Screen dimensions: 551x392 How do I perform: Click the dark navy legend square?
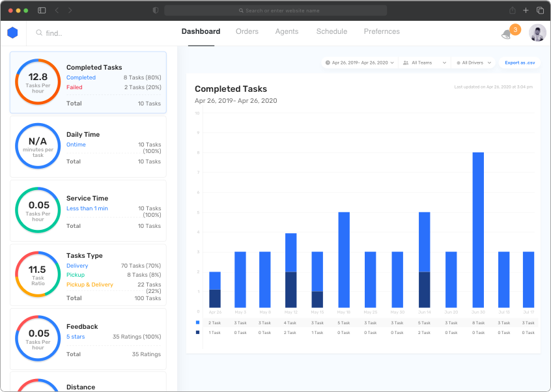(197, 332)
